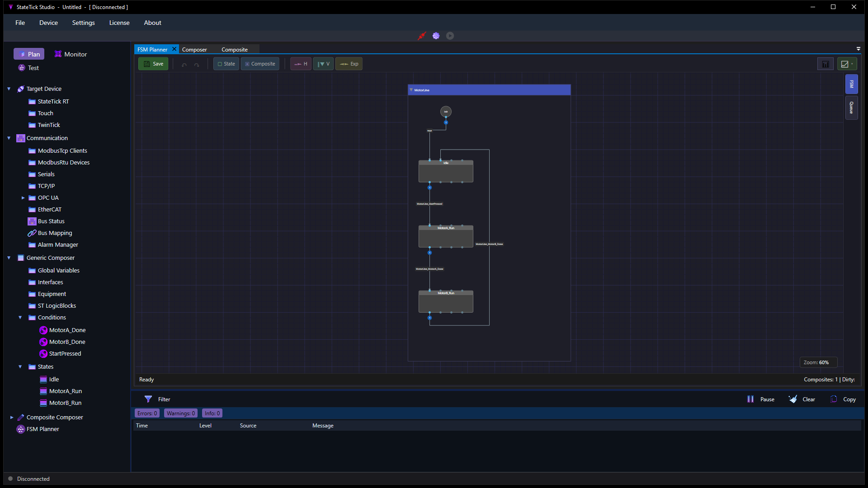Click the MotorA_Run state icon in tree
868x488 pixels.
43,391
